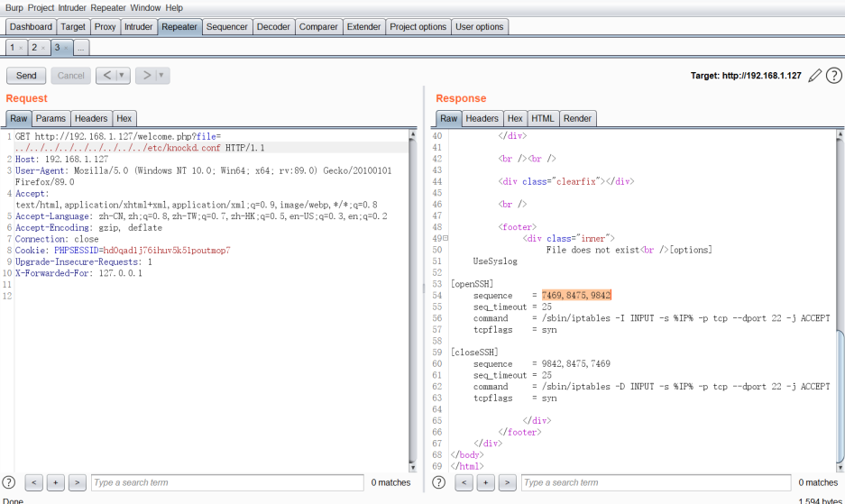Click Request search previous match button
This screenshot has width=845, height=504.
(x=34, y=482)
